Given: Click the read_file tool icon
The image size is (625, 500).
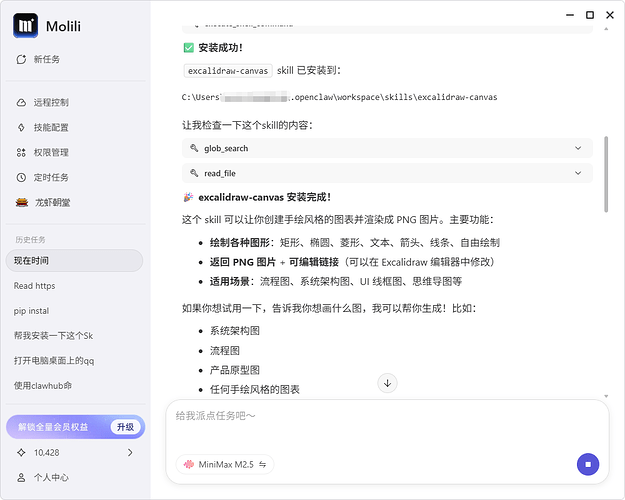Looking at the screenshot, I should point(194,173).
